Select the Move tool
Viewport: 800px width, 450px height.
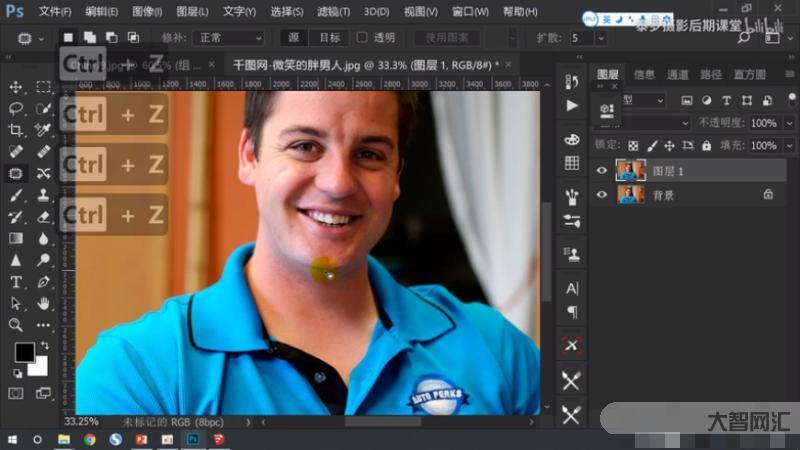[x=17, y=87]
